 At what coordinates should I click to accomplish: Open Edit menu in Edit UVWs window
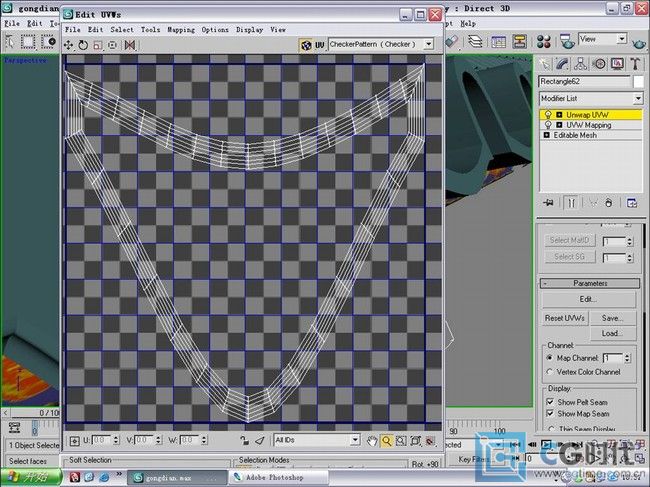click(x=95, y=29)
